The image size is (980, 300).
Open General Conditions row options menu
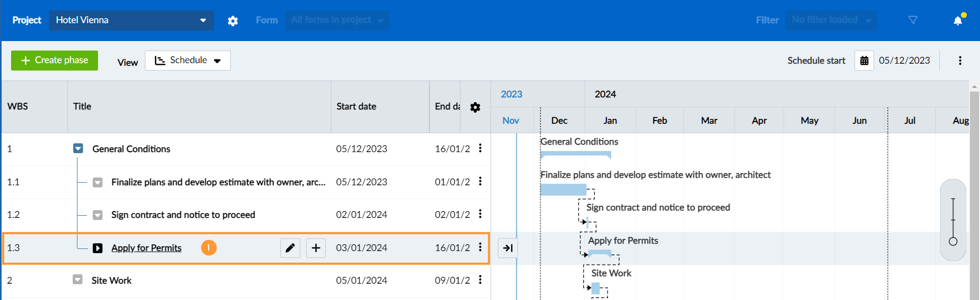[x=480, y=148]
